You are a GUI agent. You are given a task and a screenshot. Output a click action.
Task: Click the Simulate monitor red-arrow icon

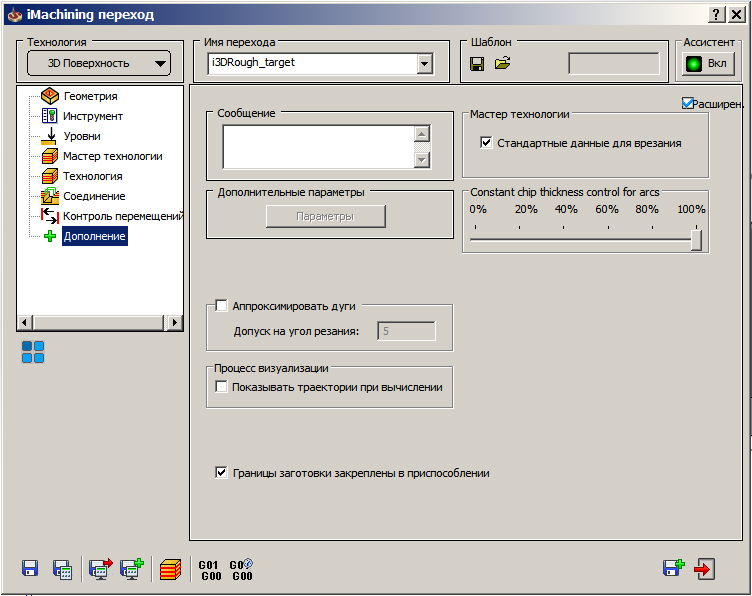[101, 569]
